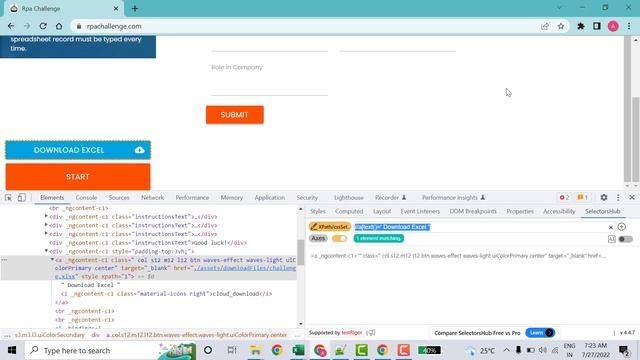Reload the rpachallenge.com page

43,26
